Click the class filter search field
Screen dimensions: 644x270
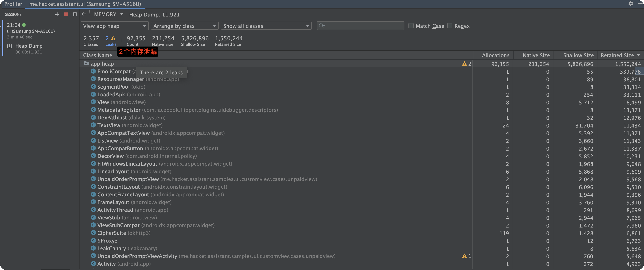coord(362,26)
